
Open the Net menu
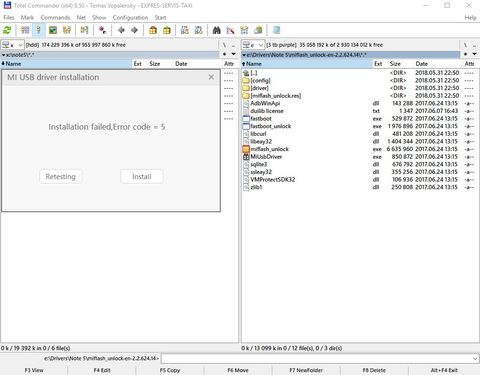[81, 18]
